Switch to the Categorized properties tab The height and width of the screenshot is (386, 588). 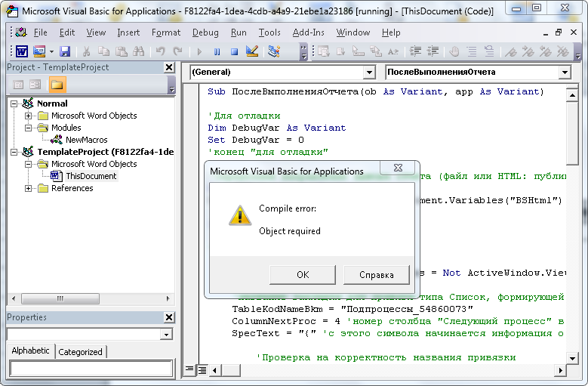click(80, 351)
